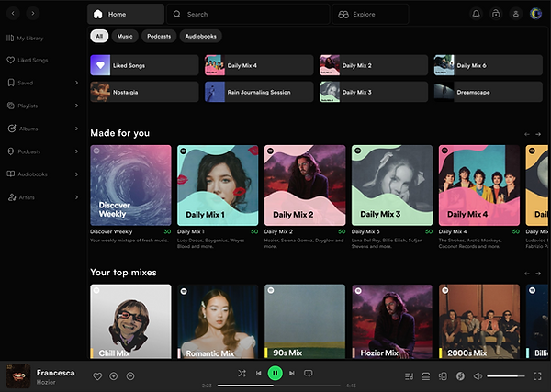
Task: Open the Daily Mix 6 shortcut tile
Action: [489, 65]
